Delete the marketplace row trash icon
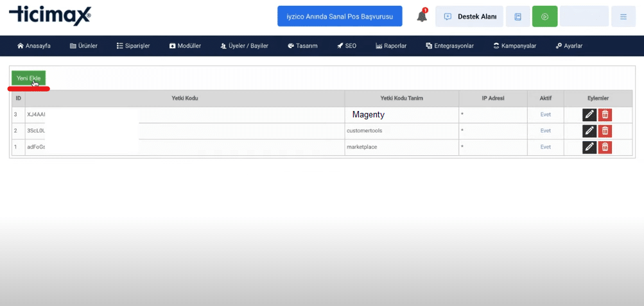 pos(605,148)
